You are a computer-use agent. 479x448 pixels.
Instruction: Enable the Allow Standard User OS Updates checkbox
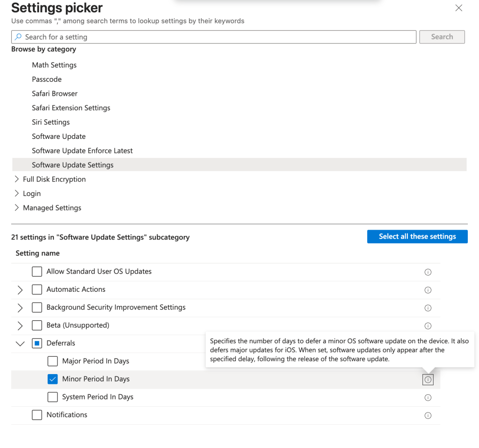(x=37, y=272)
